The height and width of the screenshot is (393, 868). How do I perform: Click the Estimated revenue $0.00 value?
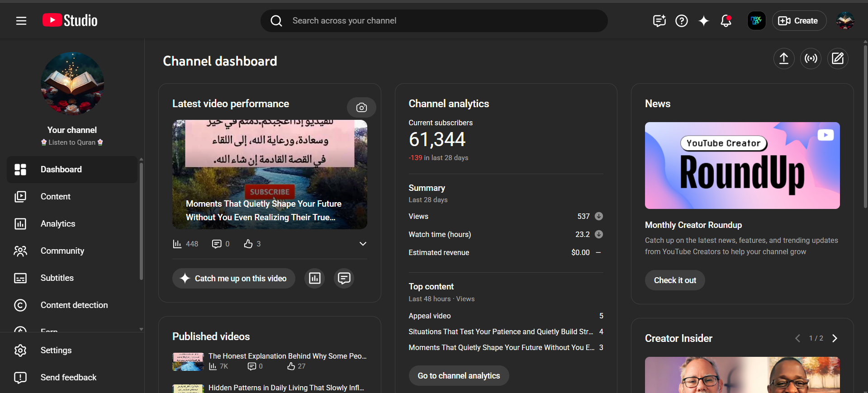click(x=580, y=252)
